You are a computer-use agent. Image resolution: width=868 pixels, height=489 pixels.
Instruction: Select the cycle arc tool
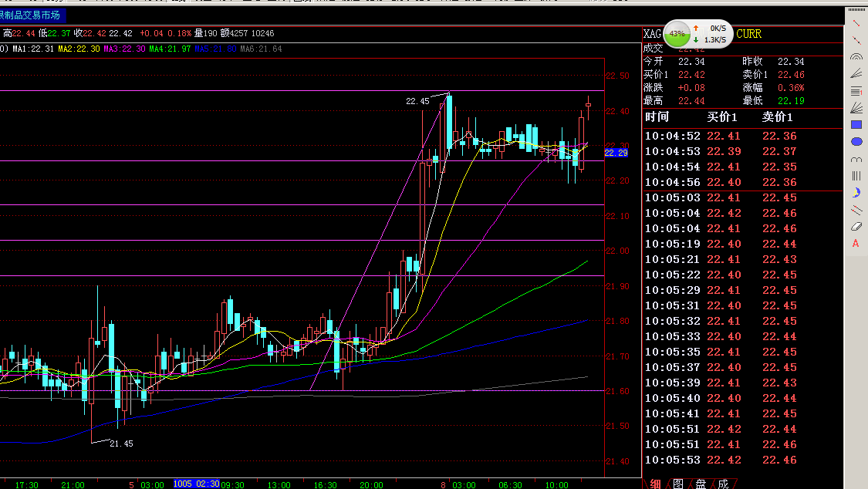pos(856,159)
